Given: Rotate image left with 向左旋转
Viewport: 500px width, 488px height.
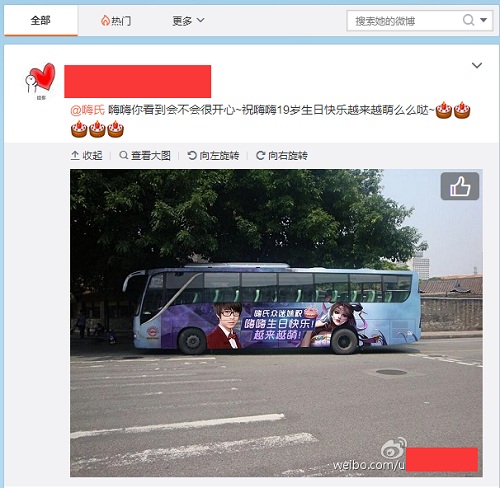Looking at the screenshot, I should 213,155.
